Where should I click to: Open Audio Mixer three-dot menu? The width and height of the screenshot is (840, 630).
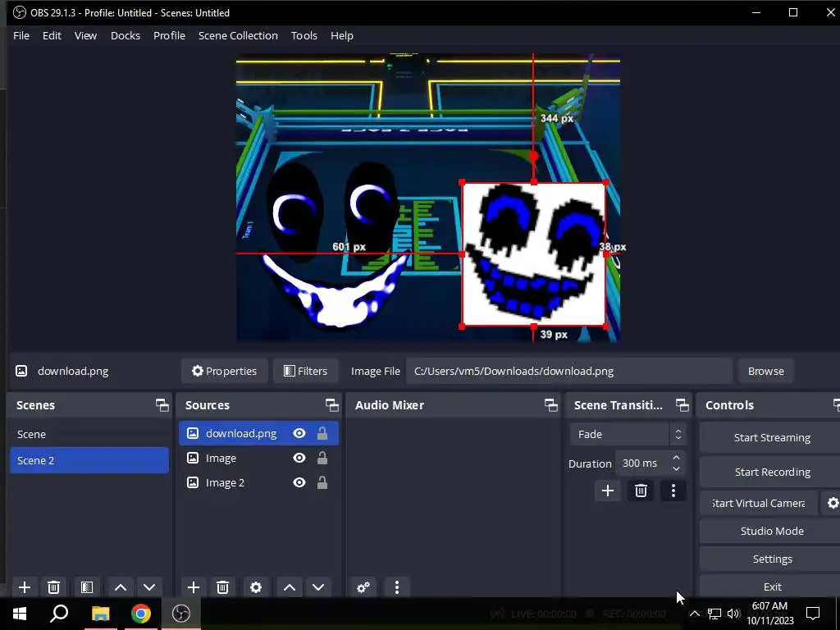coord(397,587)
